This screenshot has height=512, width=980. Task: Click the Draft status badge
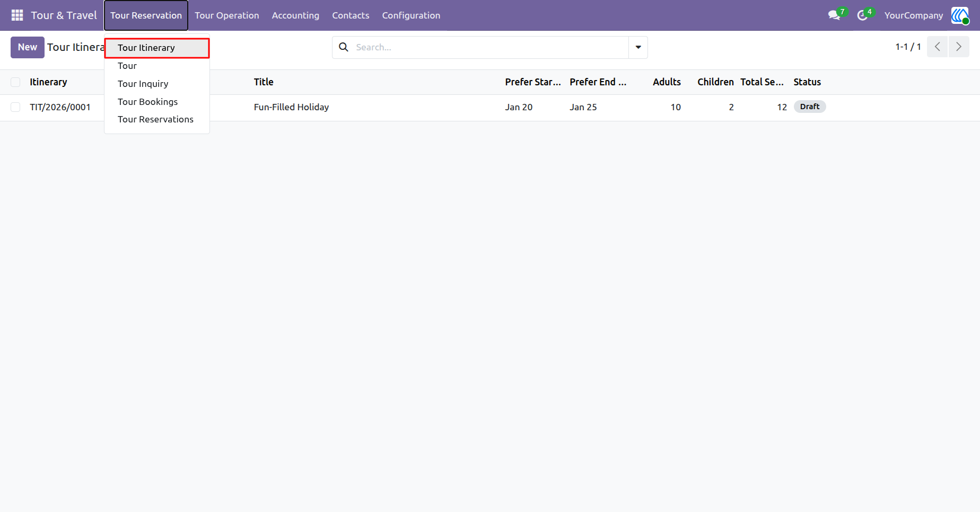click(810, 107)
